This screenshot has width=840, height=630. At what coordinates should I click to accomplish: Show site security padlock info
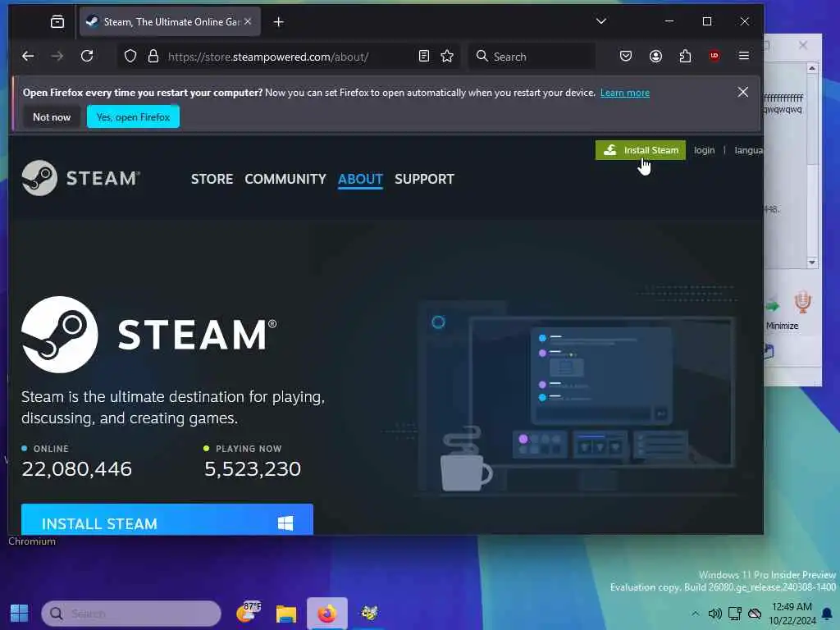[x=153, y=57]
